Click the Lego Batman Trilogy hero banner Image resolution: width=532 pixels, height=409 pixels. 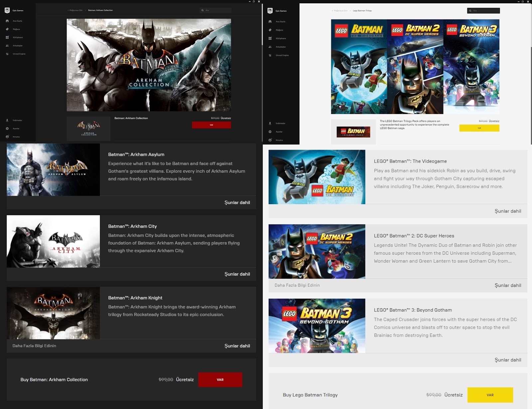(415, 67)
